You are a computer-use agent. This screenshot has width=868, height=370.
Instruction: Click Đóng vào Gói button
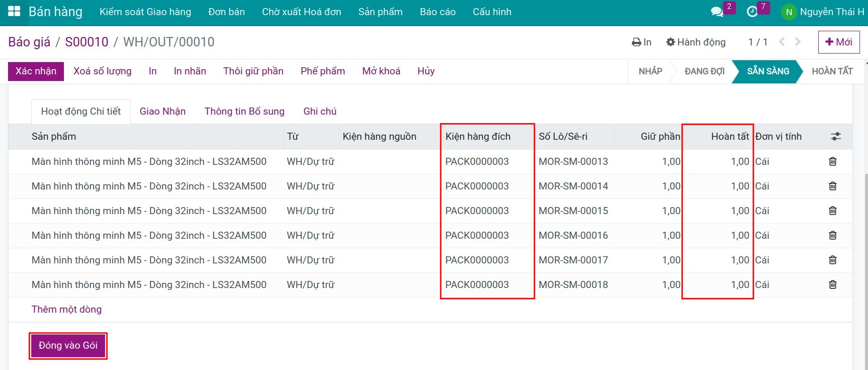click(68, 345)
